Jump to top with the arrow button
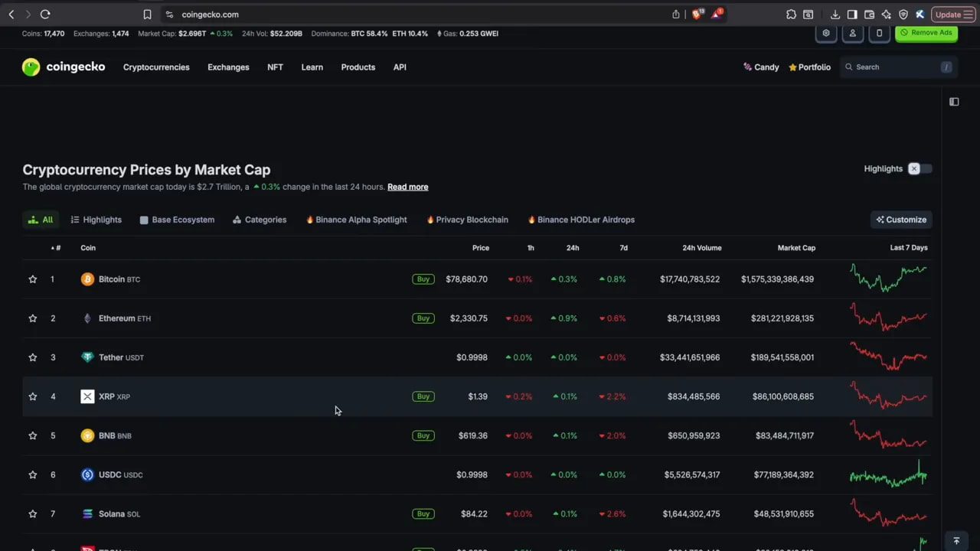980x551 pixels. tap(955, 541)
